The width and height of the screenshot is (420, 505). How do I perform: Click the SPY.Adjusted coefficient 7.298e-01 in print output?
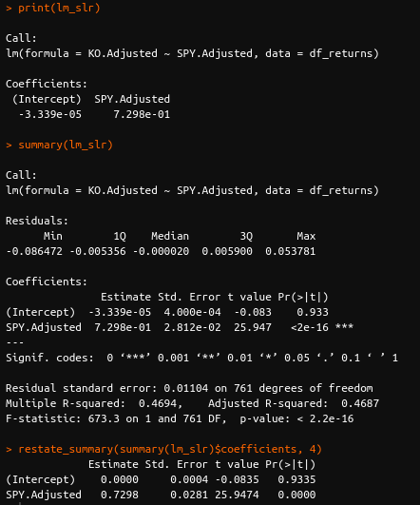tap(142, 114)
